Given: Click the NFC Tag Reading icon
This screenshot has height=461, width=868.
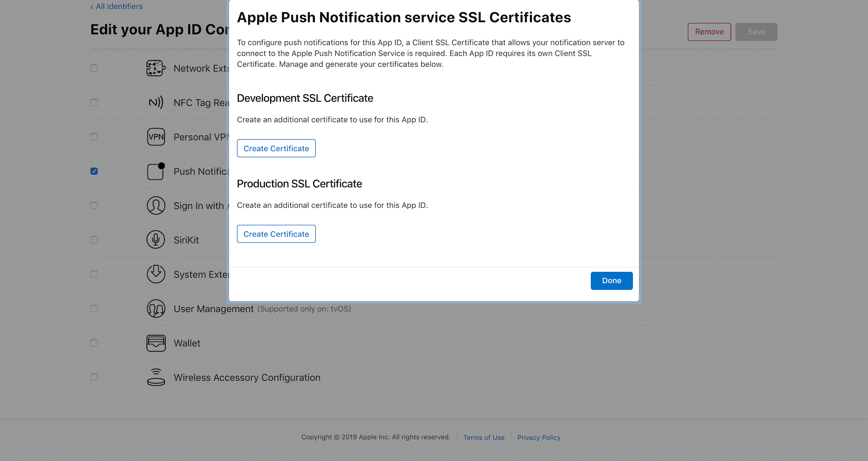Looking at the screenshot, I should point(155,102).
